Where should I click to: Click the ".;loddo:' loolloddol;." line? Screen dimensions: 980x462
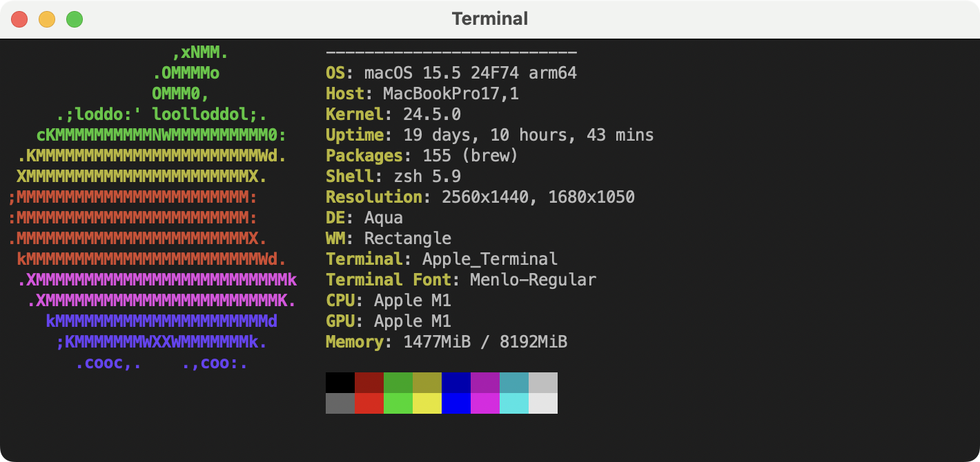click(x=161, y=114)
